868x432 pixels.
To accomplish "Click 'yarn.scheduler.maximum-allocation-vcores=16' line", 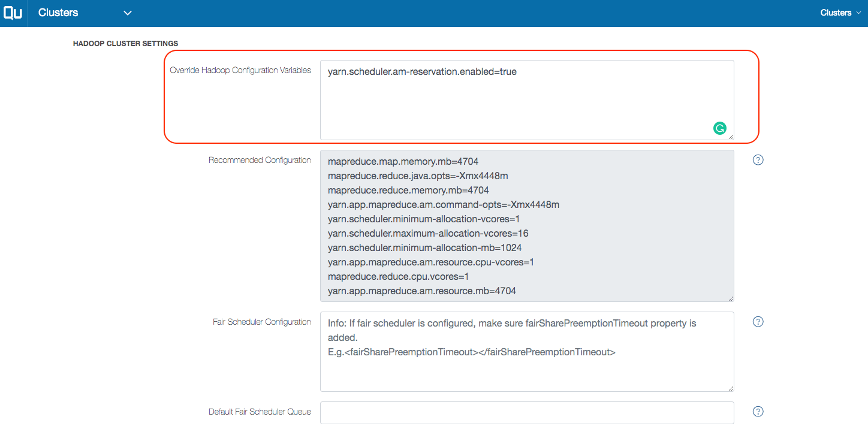I will click(428, 233).
